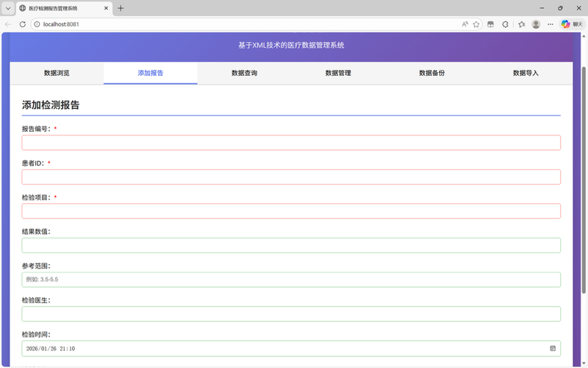The image size is (588, 368).
Task: Click the user profile avatar icon
Action: [x=536, y=24]
